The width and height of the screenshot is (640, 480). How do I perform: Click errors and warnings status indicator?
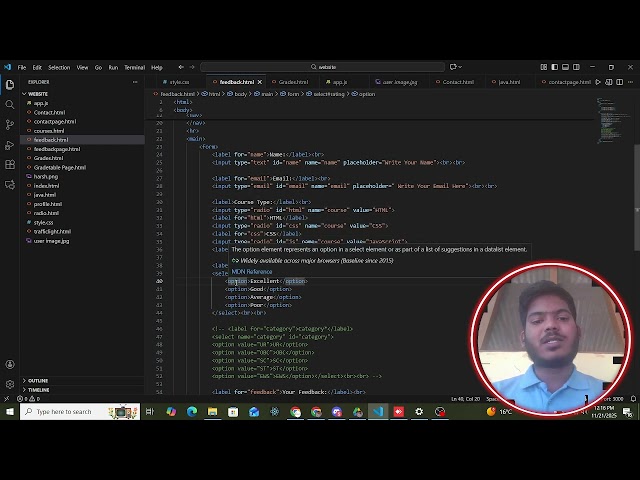pos(28,399)
